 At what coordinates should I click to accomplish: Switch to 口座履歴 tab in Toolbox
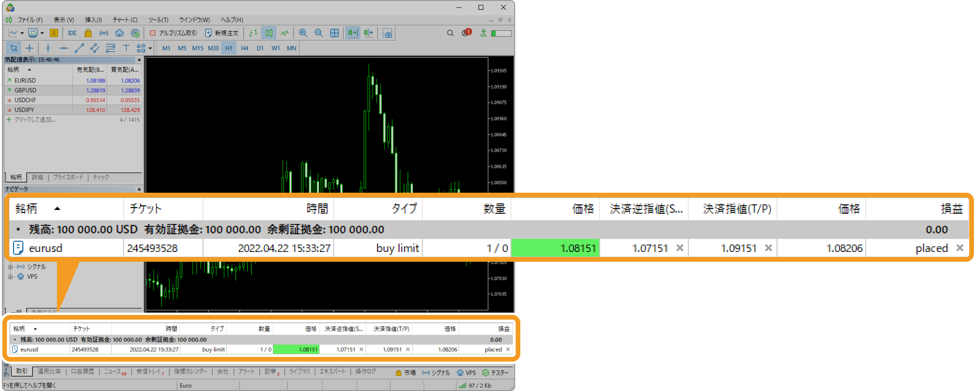pyautogui.click(x=82, y=371)
